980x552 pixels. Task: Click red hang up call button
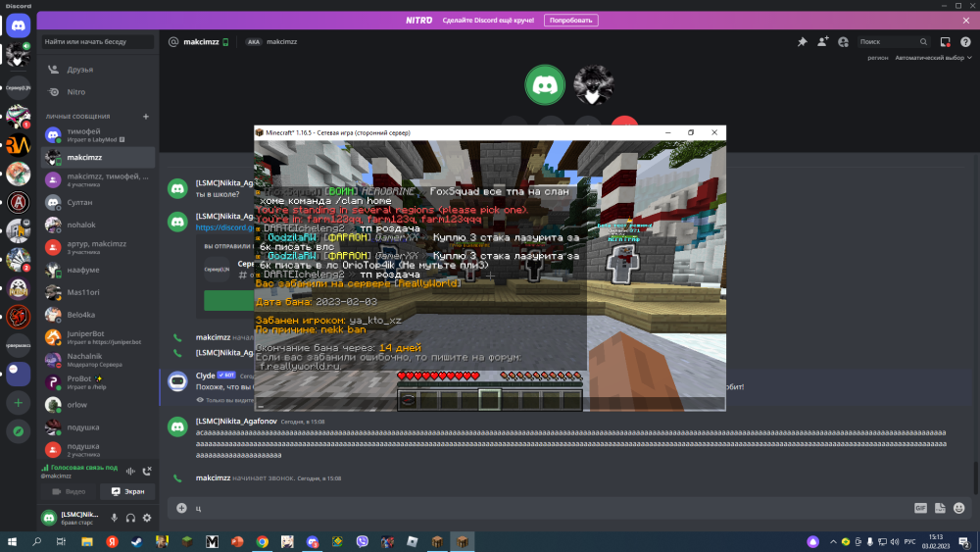coord(624,122)
